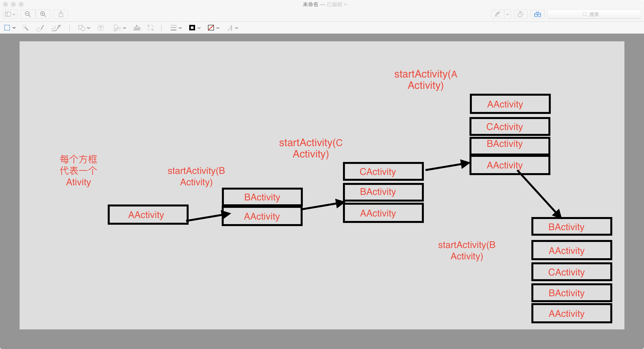Viewport: 644px width, 349px height.
Task: Click the Zoom In magnifier button
Action: coord(43,14)
